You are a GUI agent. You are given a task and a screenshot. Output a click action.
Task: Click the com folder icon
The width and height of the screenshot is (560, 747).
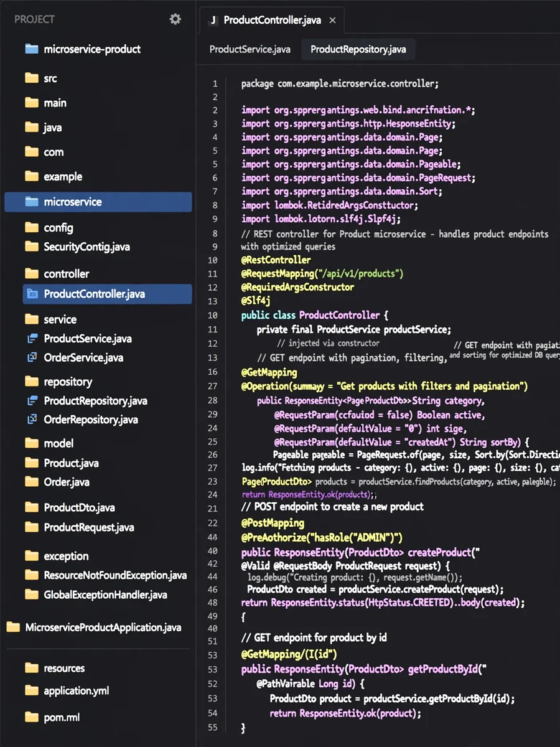(32, 152)
